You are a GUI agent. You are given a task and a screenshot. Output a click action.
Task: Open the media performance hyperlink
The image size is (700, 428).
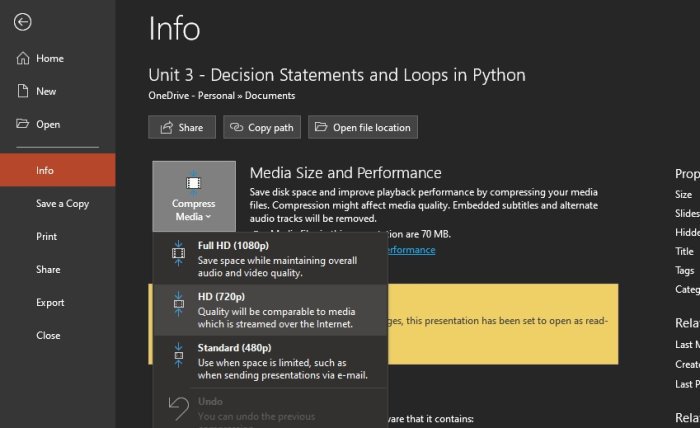pos(411,249)
